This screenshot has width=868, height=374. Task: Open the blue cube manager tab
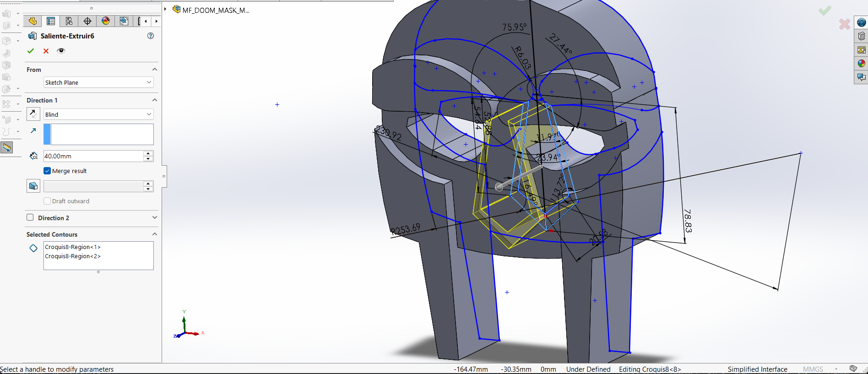tap(124, 21)
